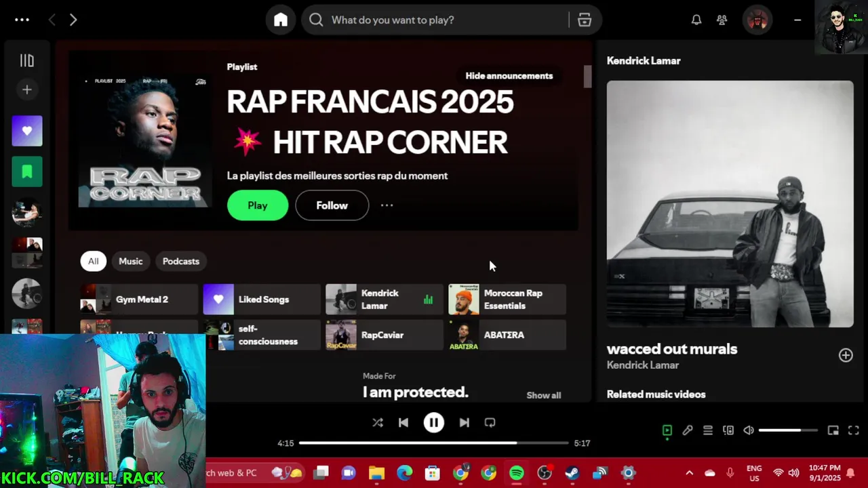
Task: Select the Music filter chip
Action: point(131,261)
